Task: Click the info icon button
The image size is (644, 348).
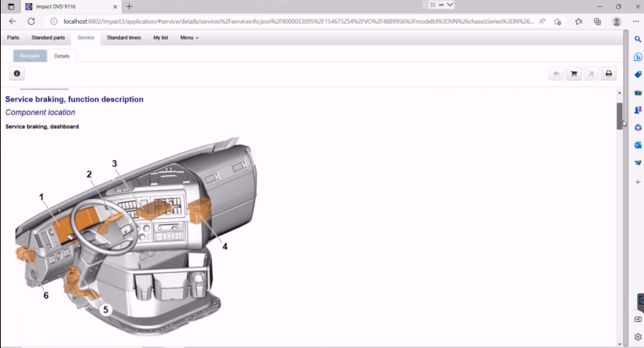Action: (x=17, y=74)
